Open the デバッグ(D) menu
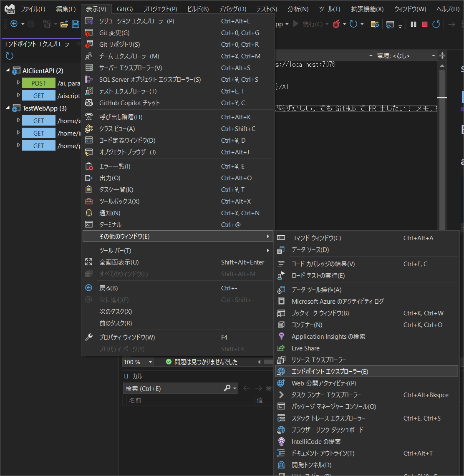The width and height of the screenshot is (464, 476). point(232,9)
